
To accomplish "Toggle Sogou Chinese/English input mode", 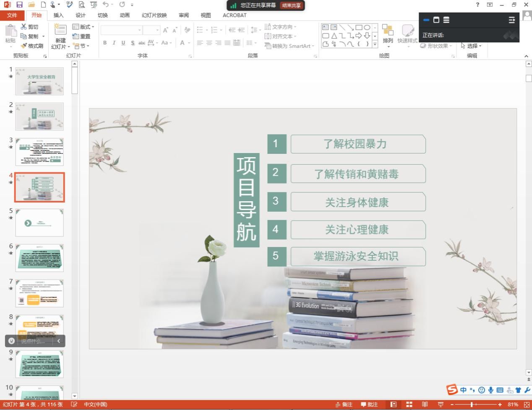I will pyautogui.click(x=463, y=390).
